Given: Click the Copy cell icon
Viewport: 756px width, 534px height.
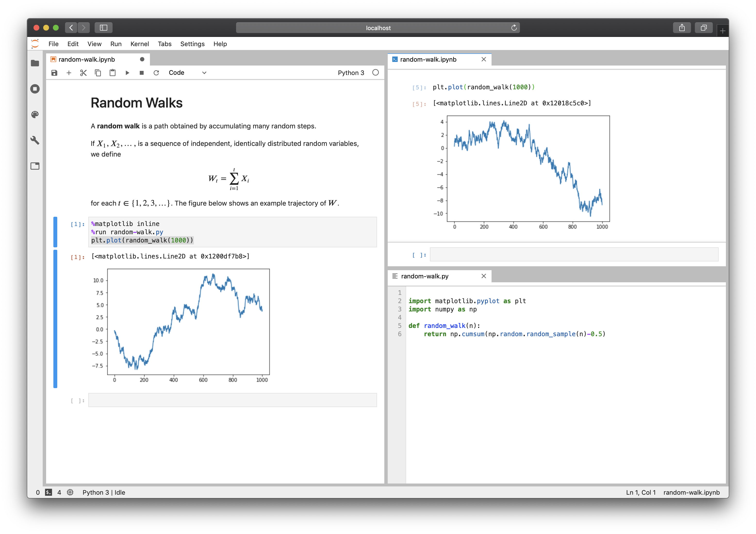Looking at the screenshot, I should [x=97, y=72].
